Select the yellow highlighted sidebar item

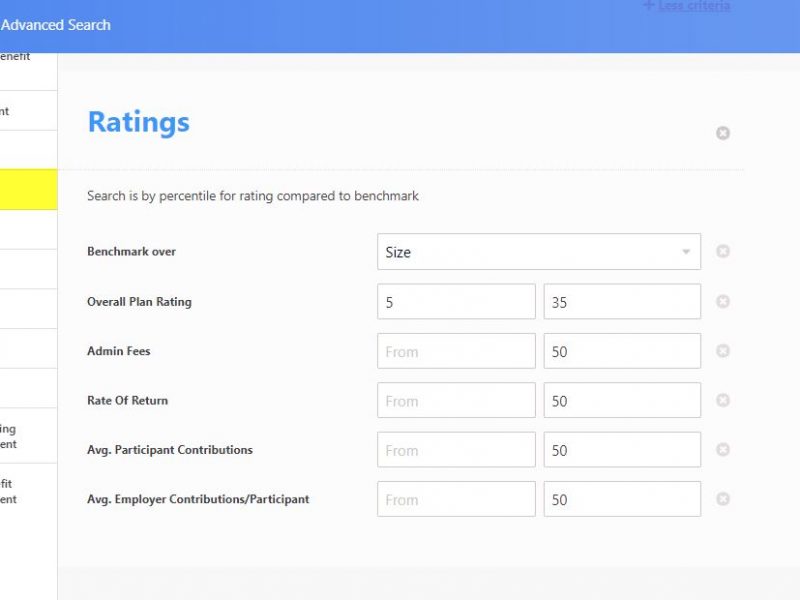click(x=28, y=190)
